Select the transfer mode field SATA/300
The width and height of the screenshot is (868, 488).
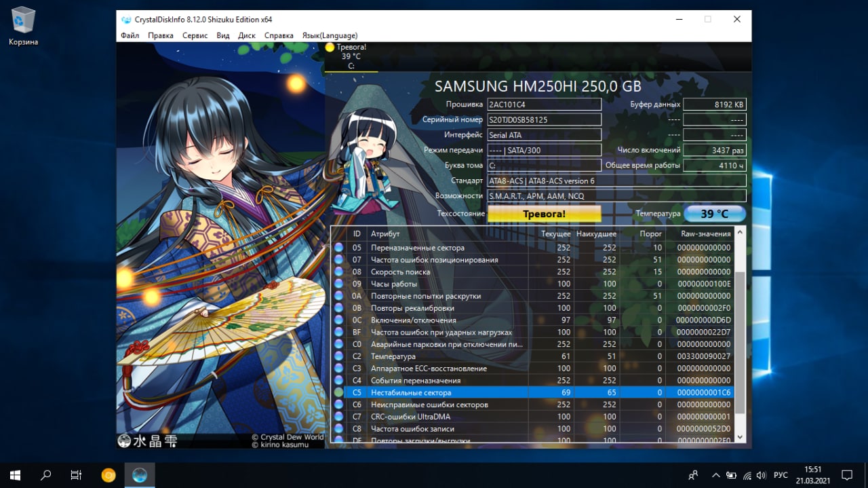[545, 150]
